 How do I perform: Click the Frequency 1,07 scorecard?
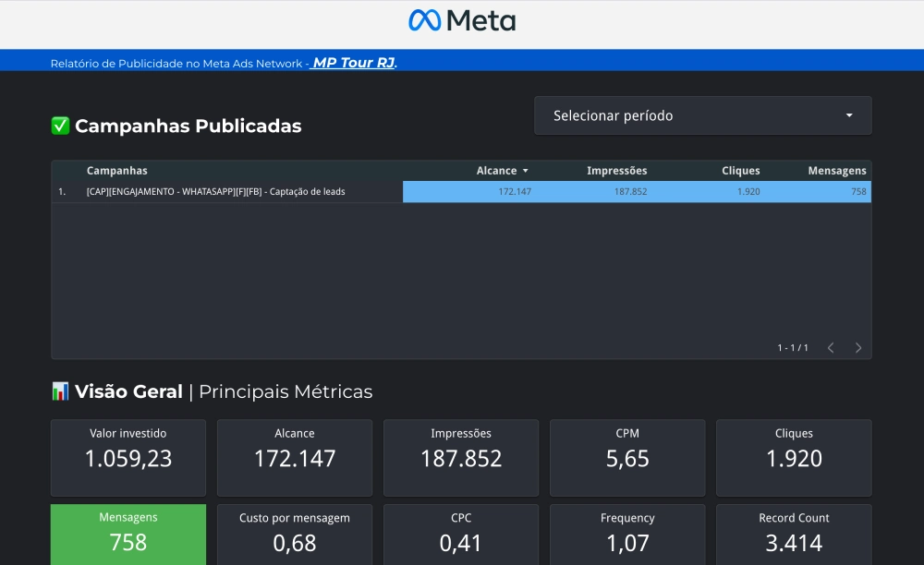(x=627, y=534)
